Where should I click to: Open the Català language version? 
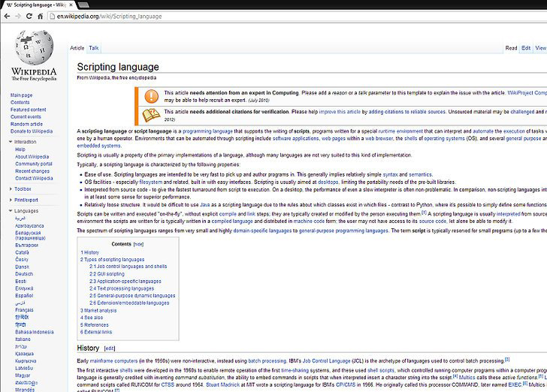tap(22, 252)
